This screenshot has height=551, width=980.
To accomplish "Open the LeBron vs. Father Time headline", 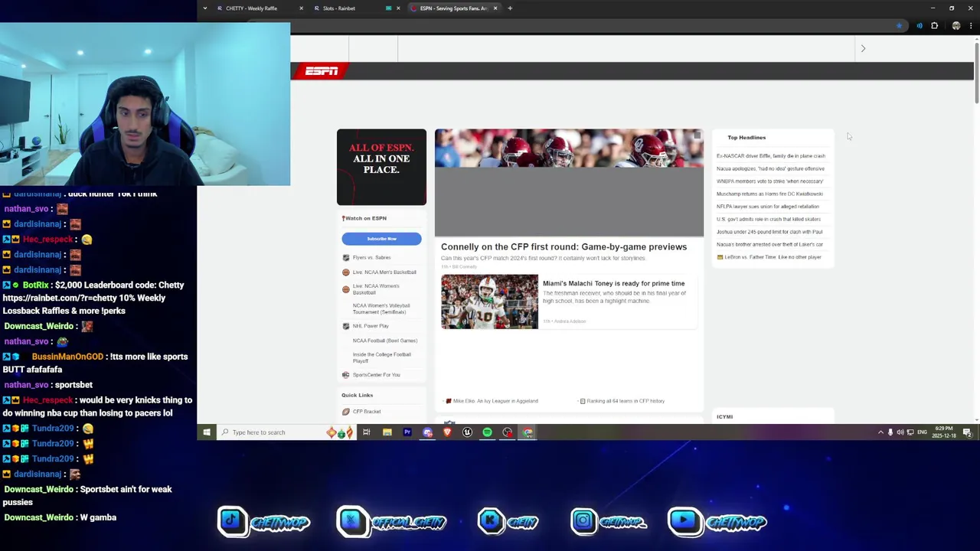I will [773, 257].
